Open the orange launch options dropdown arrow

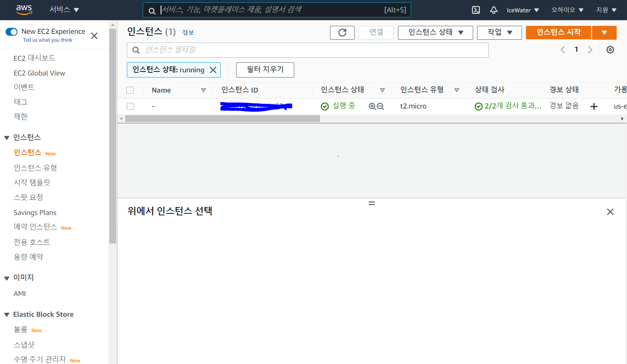tap(604, 33)
